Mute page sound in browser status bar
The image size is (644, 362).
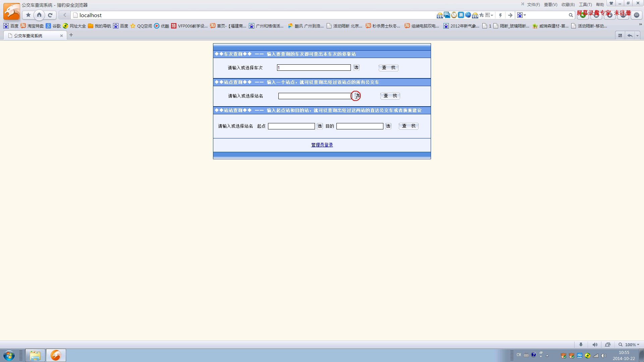click(595, 345)
